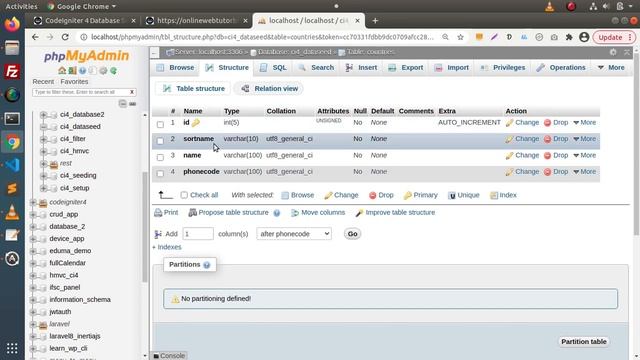The width and height of the screenshot is (640, 360).
Task: Tick checkbox for name column
Action: (160, 157)
